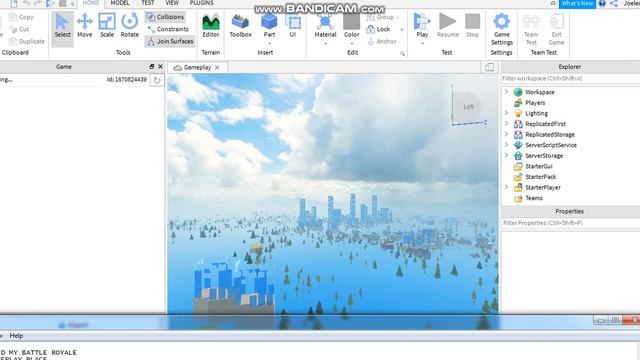Open the Toolbox panel
The image size is (640, 360).
pyautogui.click(x=240, y=26)
